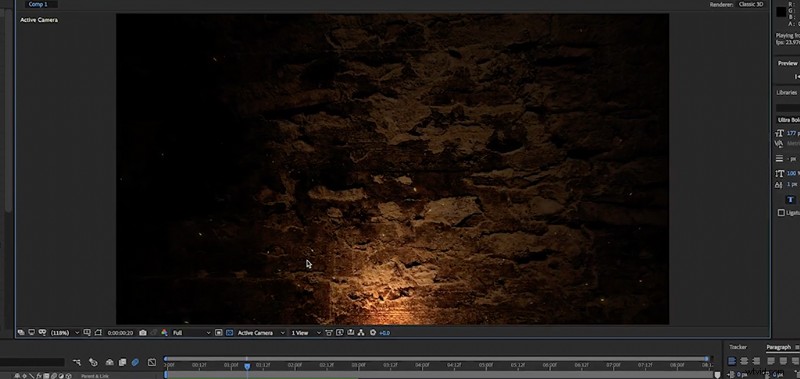This screenshot has width=800, height=379.
Task: Align paragraph text right
Action: coord(756,361)
